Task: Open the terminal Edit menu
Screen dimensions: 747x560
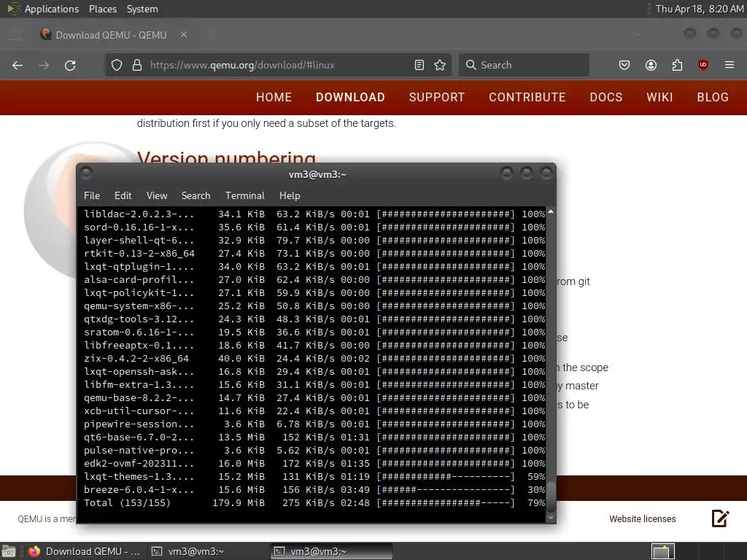Action: coord(123,195)
